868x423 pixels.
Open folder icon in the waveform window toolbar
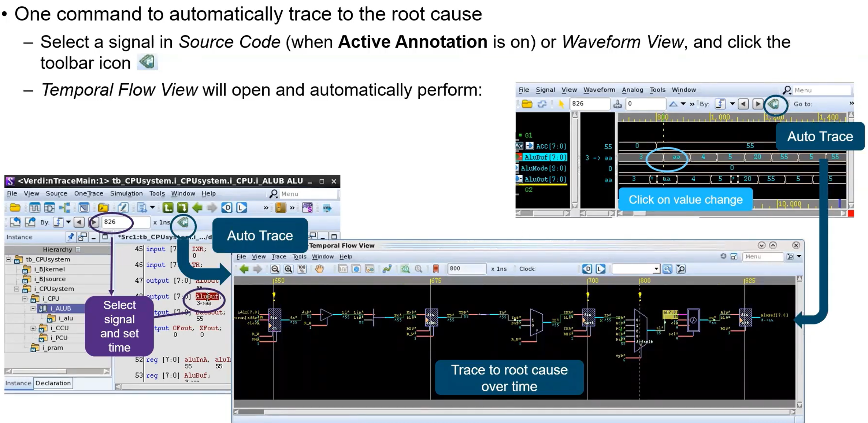(x=527, y=104)
